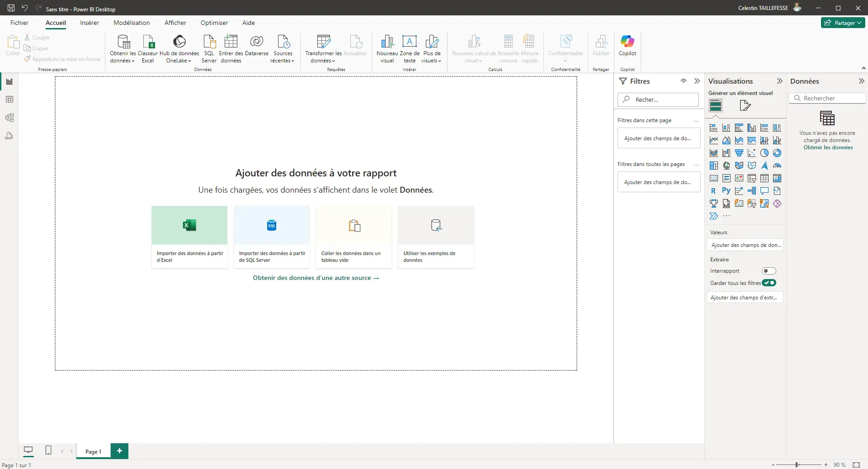Switch to Table view in left sidebar

[9, 99]
